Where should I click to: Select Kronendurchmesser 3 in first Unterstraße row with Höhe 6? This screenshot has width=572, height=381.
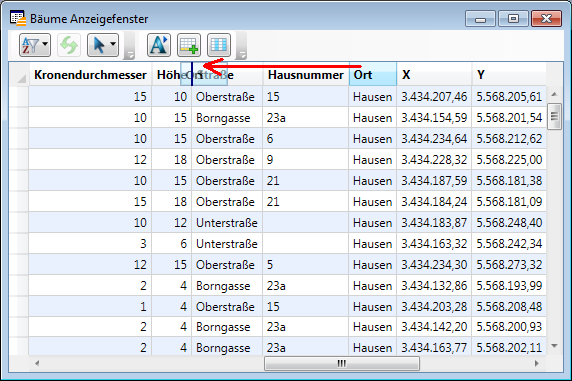[x=90, y=243]
